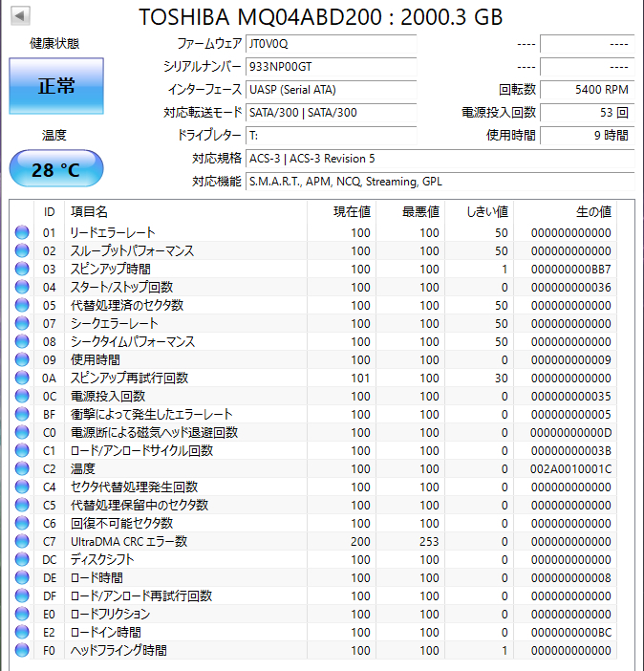Click the power-on count field 53 回

coord(587,113)
